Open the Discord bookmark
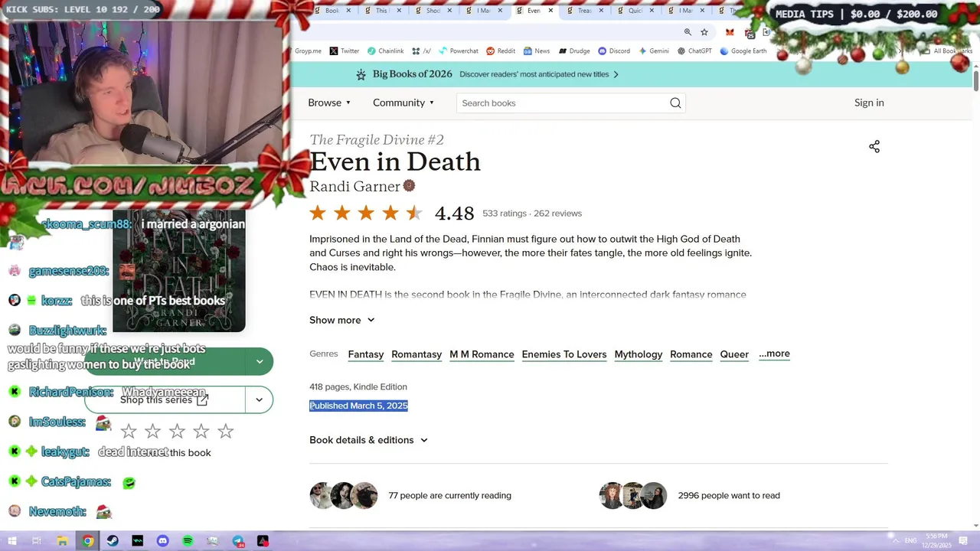 tap(614, 51)
